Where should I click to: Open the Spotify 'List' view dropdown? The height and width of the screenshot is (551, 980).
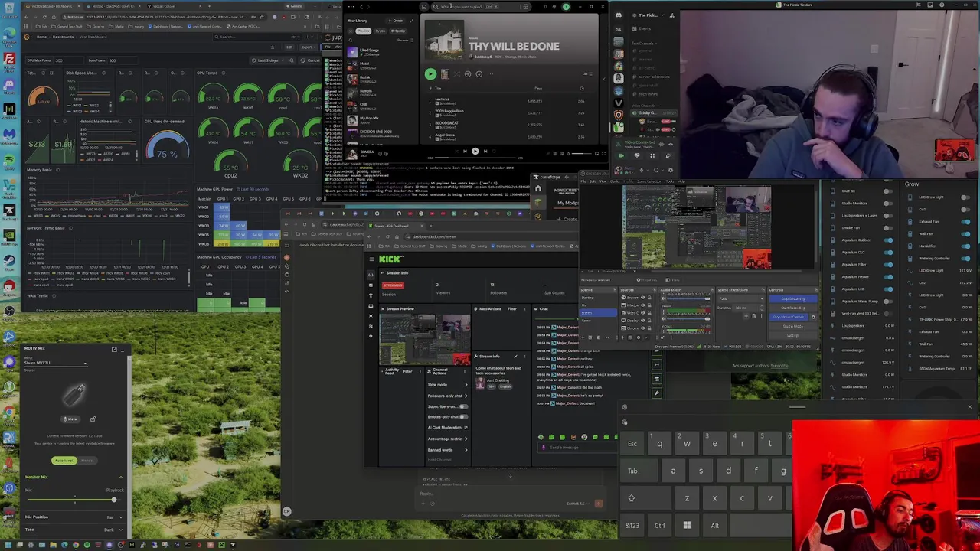[x=587, y=74]
